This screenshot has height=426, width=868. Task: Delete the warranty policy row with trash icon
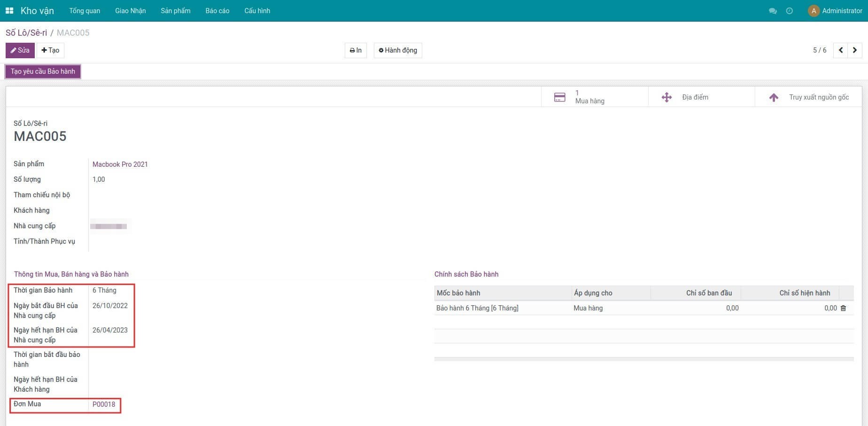point(843,308)
